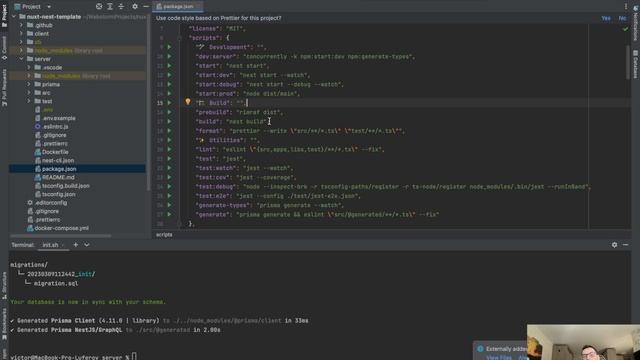Toggle the Pull Requests tool window stripe
The image size is (640, 360).
point(4,88)
